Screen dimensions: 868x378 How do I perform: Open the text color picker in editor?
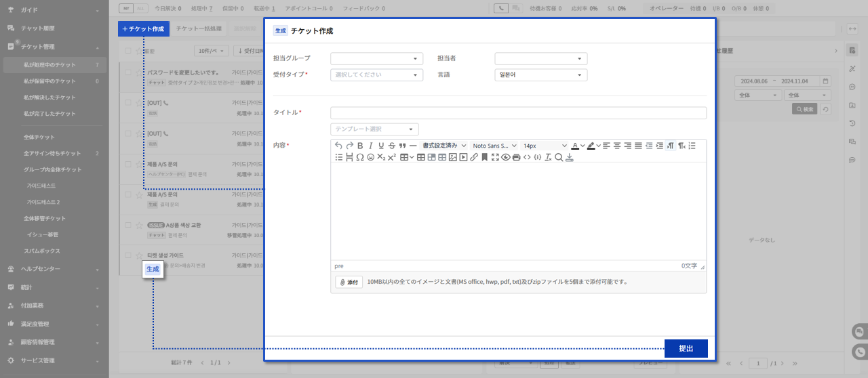pos(575,146)
